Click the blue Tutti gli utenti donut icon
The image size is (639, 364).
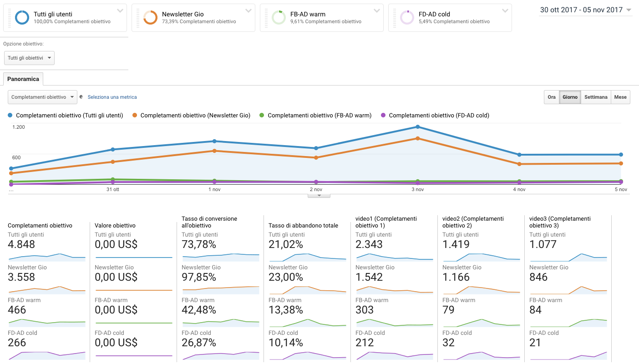point(22,18)
